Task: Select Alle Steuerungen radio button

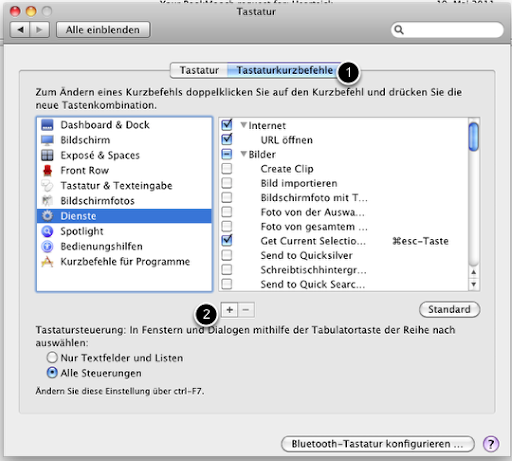Action: [52, 373]
